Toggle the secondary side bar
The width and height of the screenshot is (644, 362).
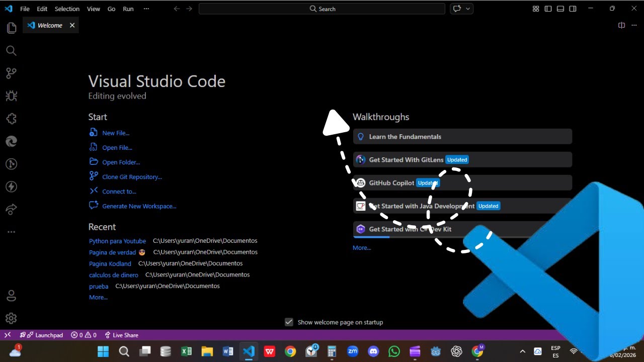573,9
